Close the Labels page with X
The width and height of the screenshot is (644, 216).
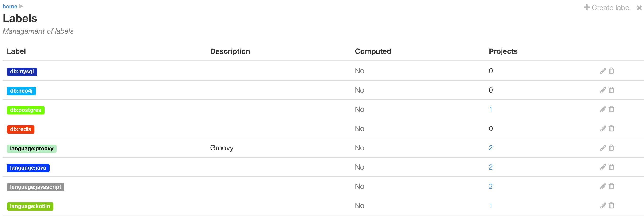point(639,8)
